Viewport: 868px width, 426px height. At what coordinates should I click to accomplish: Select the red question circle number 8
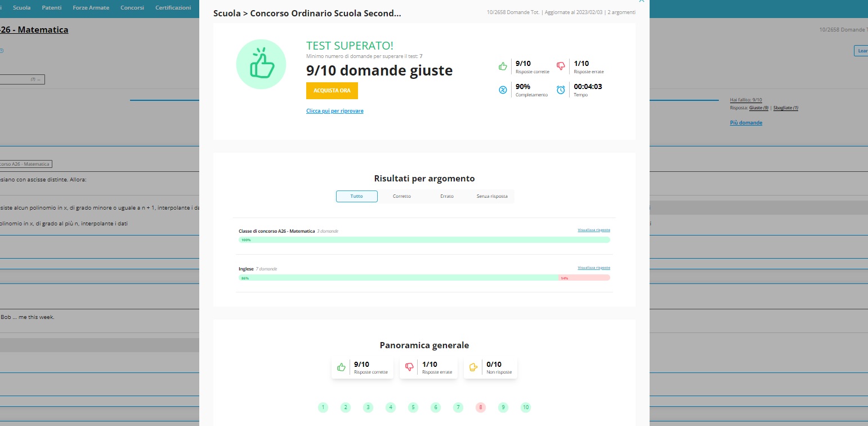click(x=480, y=407)
